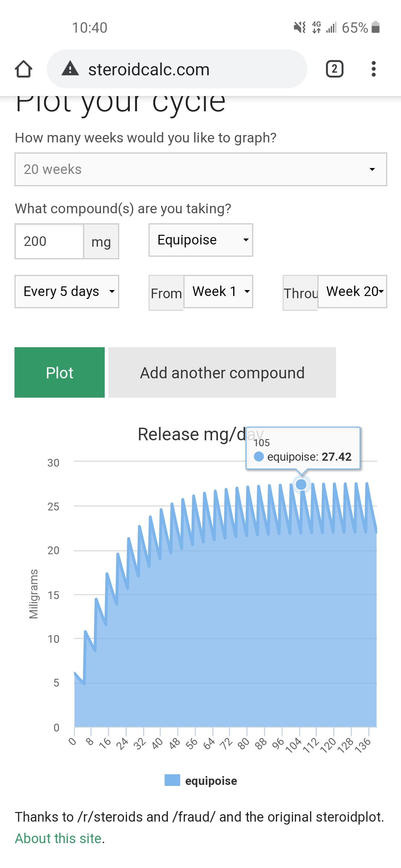401x868 pixels.
Task: Toggle the equipoise legend series
Action: tap(201, 780)
